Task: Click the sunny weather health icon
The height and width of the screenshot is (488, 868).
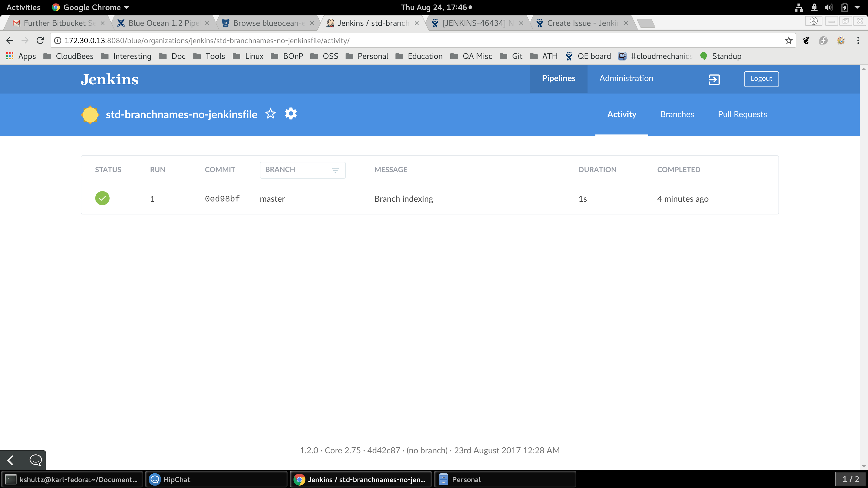Action: click(x=90, y=114)
